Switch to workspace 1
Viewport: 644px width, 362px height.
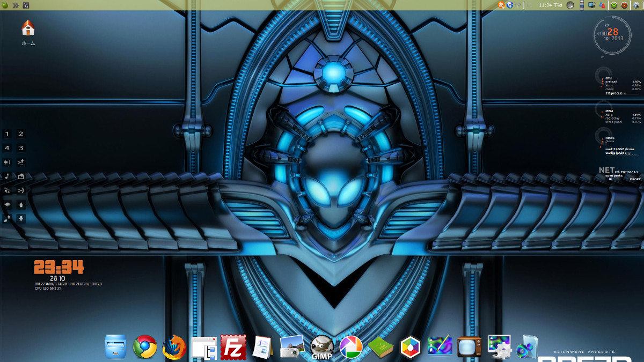(7, 134)
